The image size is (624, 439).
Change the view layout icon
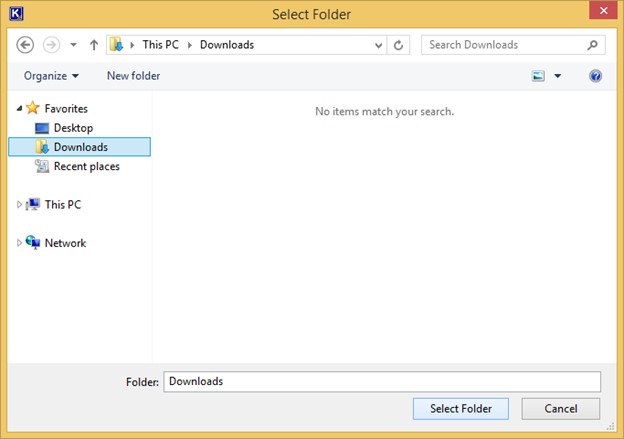[x=539, y=76]
